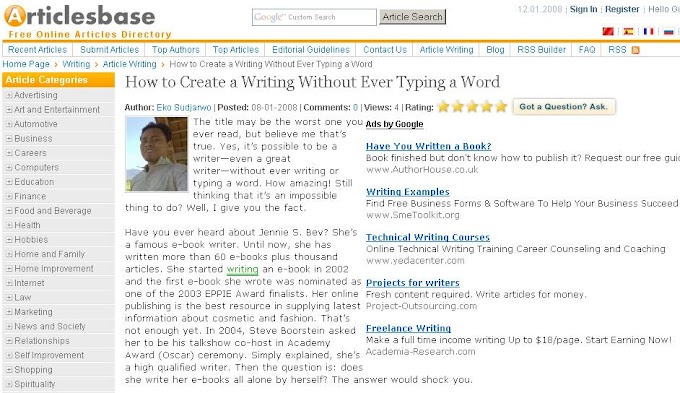Open RSS Builder
This screenshot has width=680, height=393.
(x=542, y=50)
